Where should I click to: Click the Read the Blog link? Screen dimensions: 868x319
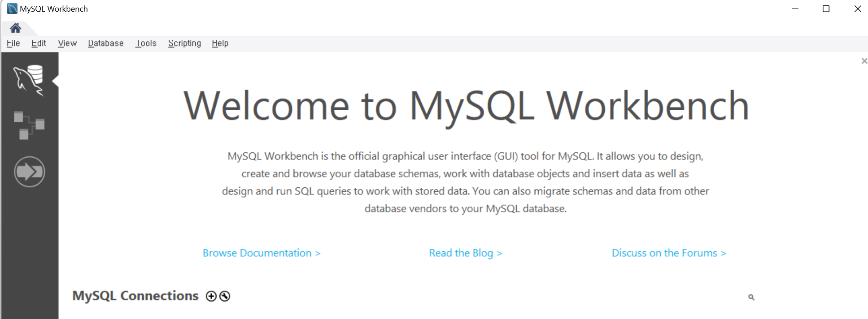click(466, 253)
